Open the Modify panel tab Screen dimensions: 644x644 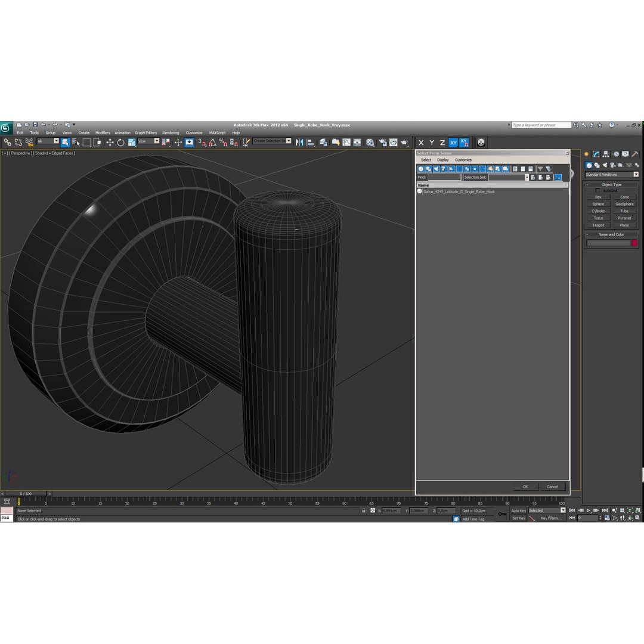coord(596,154)
